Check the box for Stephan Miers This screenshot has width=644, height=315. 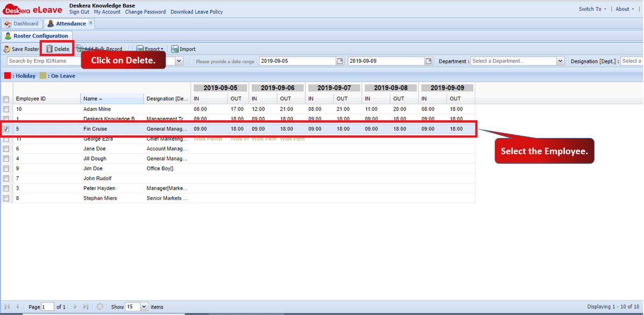[x=6, y=199]
